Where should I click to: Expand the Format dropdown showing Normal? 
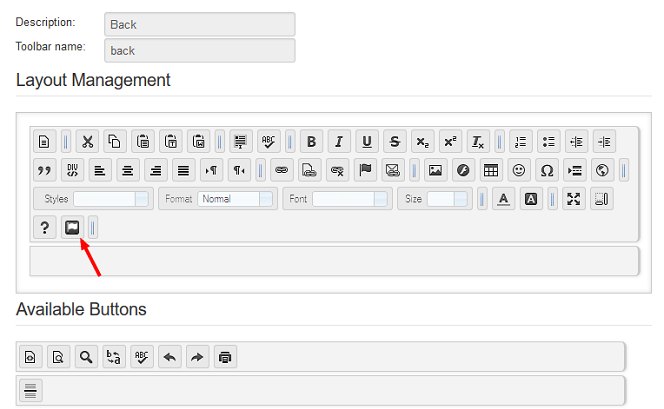pyautogui.click(x=236, y=199)
